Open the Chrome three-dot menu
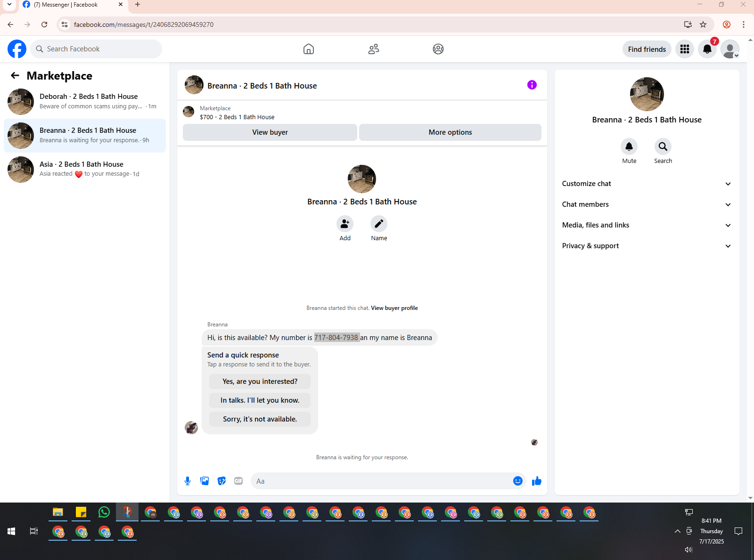 [x=744, y=24]
